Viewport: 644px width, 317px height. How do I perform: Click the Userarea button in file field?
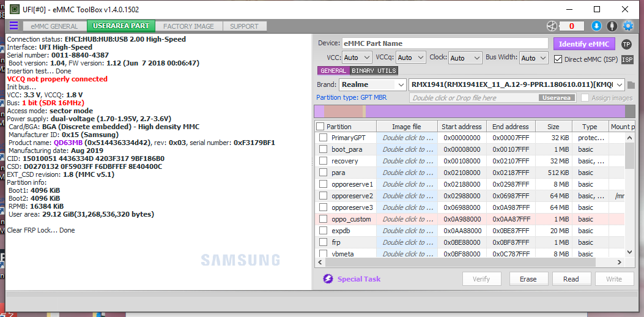[557, 98]
